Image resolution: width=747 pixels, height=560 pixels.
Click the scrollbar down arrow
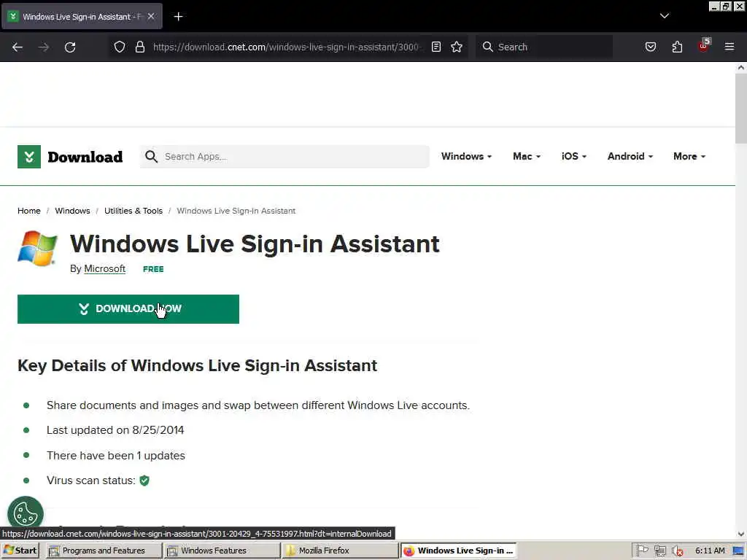pyautogui.click(x=741, y=534)
